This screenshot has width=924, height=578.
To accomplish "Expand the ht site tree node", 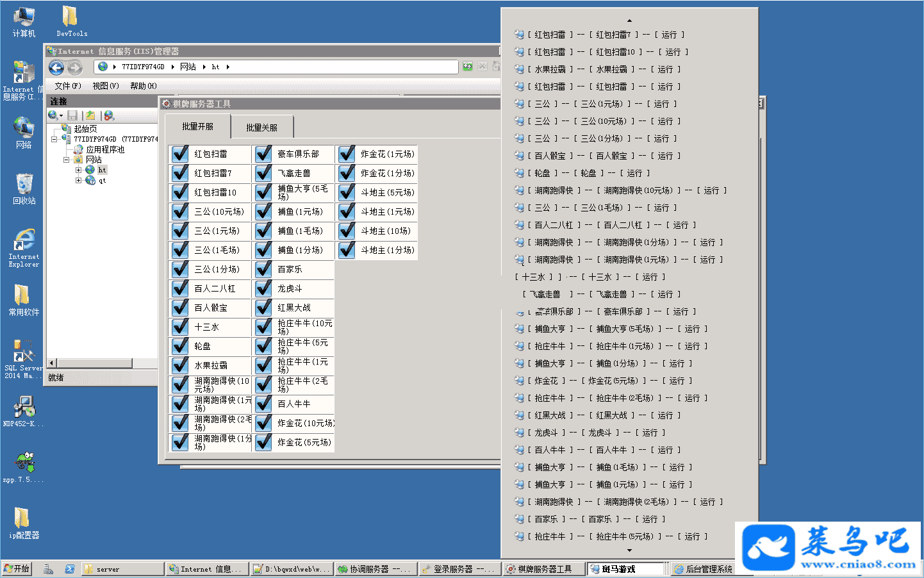I will click(78, 170).
